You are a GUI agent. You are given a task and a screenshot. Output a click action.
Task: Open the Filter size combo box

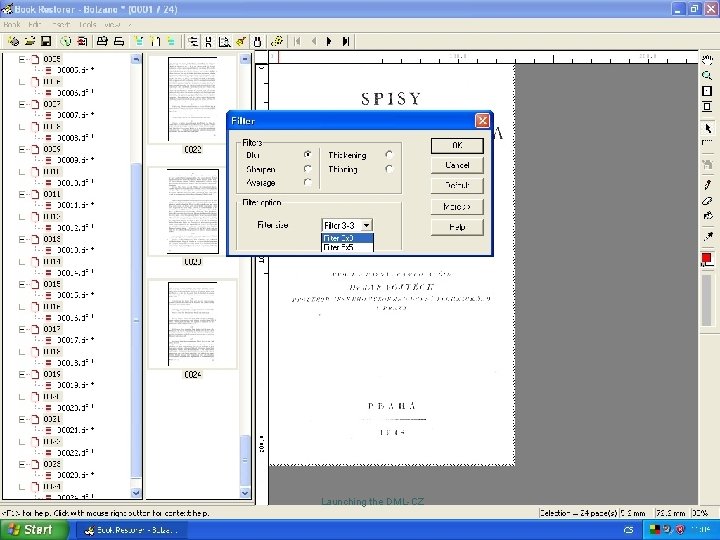347,225
